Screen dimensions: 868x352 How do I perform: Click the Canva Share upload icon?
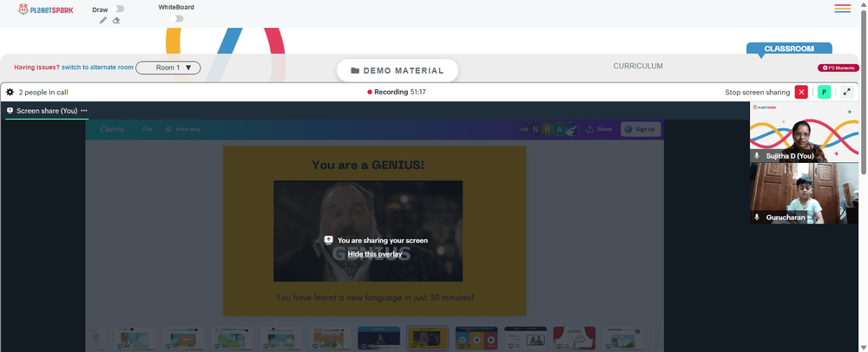click(589, 129)
